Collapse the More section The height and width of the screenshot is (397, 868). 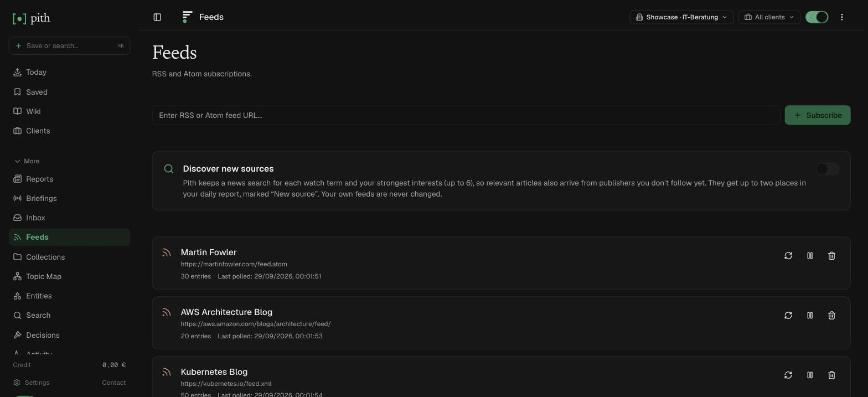click(x=27, y=161)
